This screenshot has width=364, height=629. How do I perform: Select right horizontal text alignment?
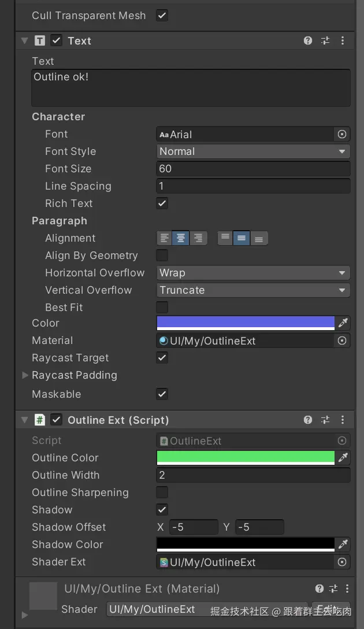(x=198, y=238)
